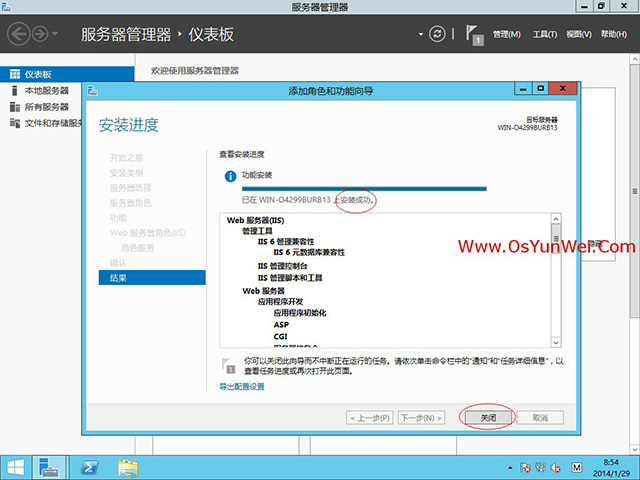This screenshot has width=640, height=480.
Task: Click the 确认 step in wizard sidebar
Action: tap(118, 263)
